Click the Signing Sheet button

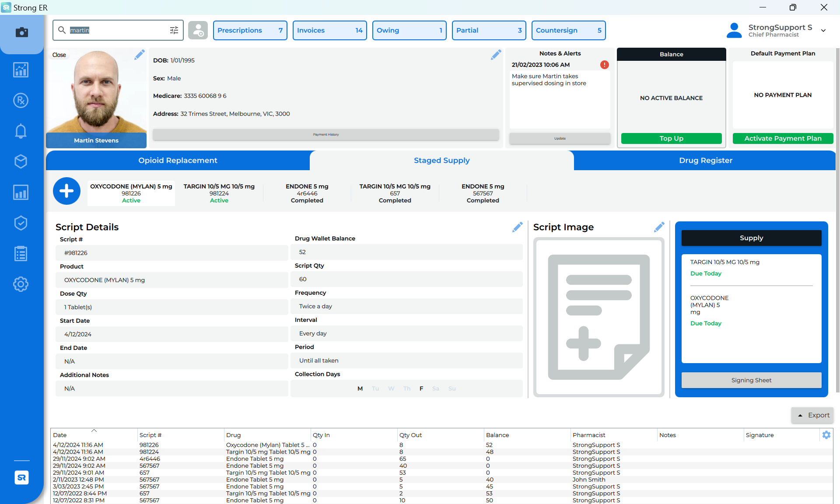[x=751, y=380]
